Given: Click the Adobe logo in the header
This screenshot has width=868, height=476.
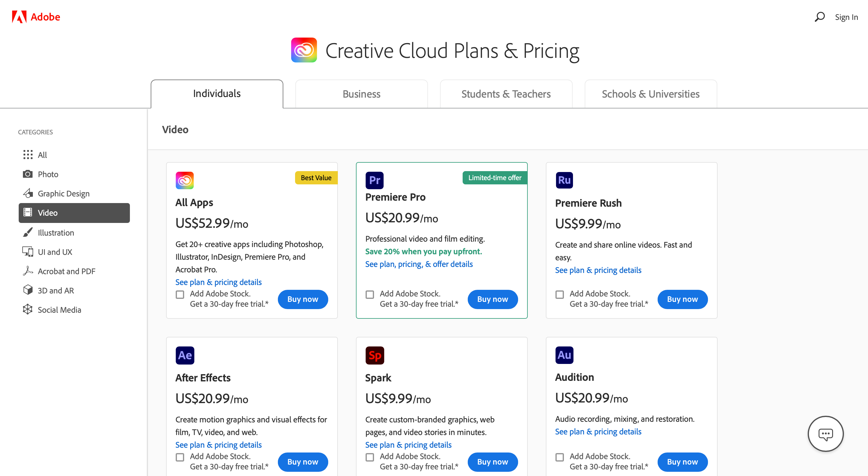Looking at the screenshot, I should click(36, 17).
